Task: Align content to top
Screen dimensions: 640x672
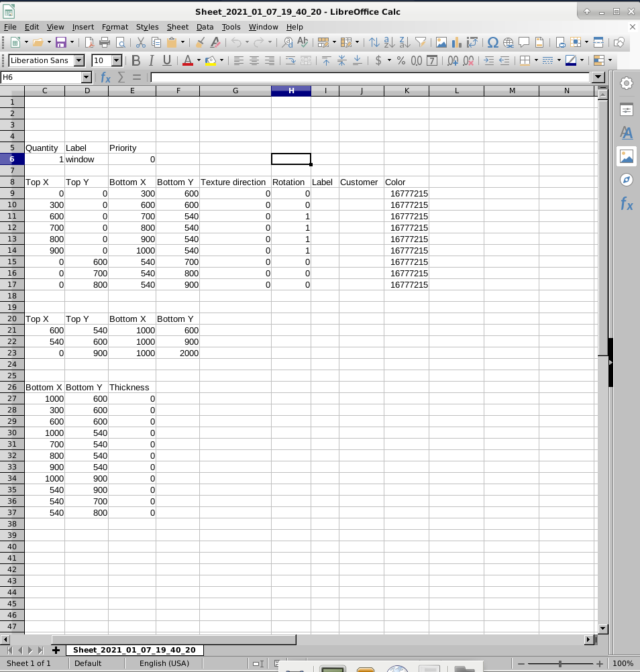Action: [x=326, y=60]
